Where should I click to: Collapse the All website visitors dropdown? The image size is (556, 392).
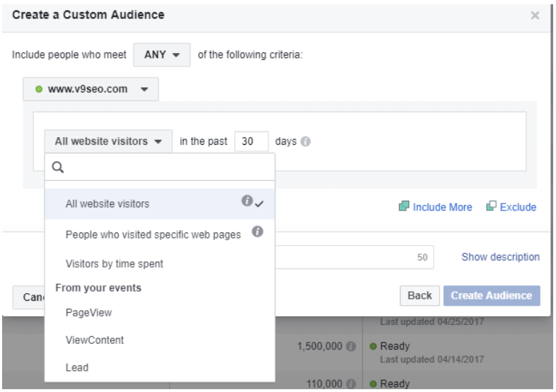(108, 141)
